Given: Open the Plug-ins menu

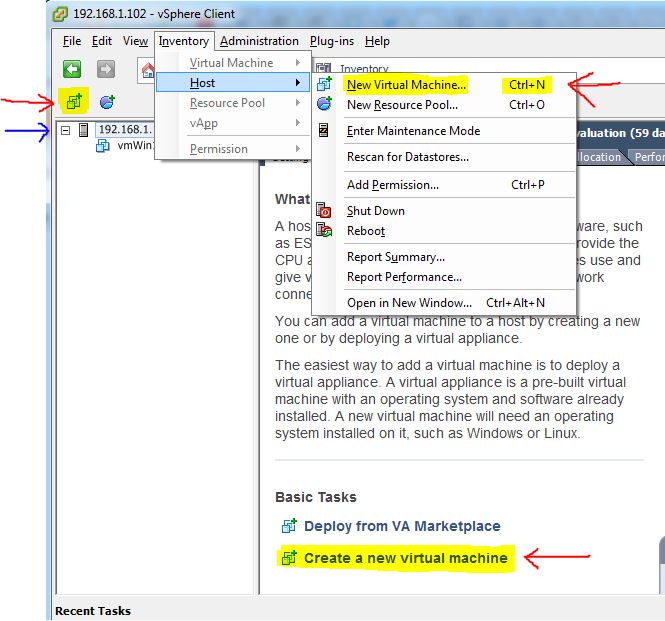Looking at the screenshot, I should click(332, 41).
